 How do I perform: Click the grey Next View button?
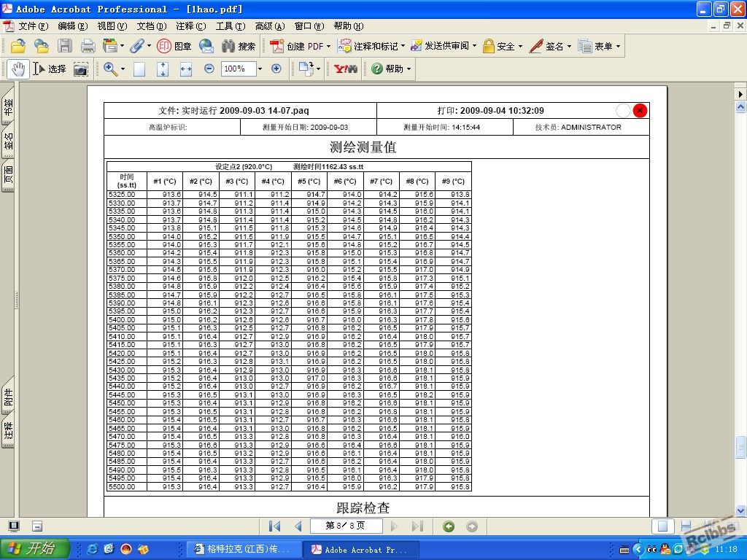(472, 526)
